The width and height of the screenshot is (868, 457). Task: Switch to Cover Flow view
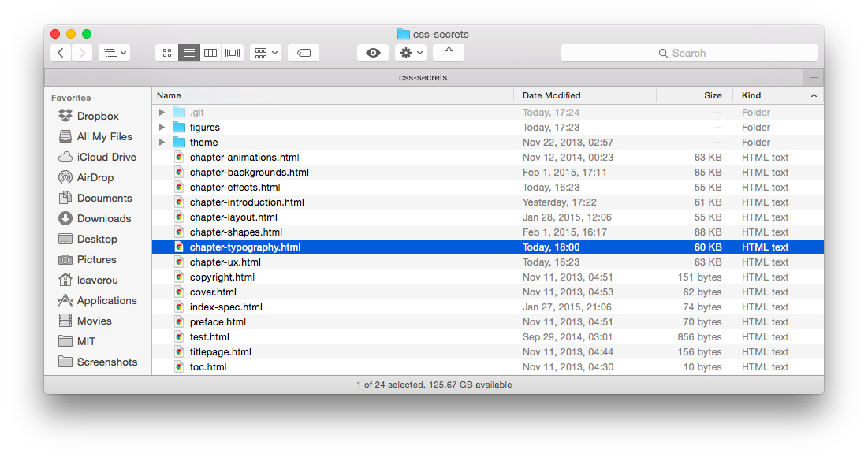click(233, 53)
